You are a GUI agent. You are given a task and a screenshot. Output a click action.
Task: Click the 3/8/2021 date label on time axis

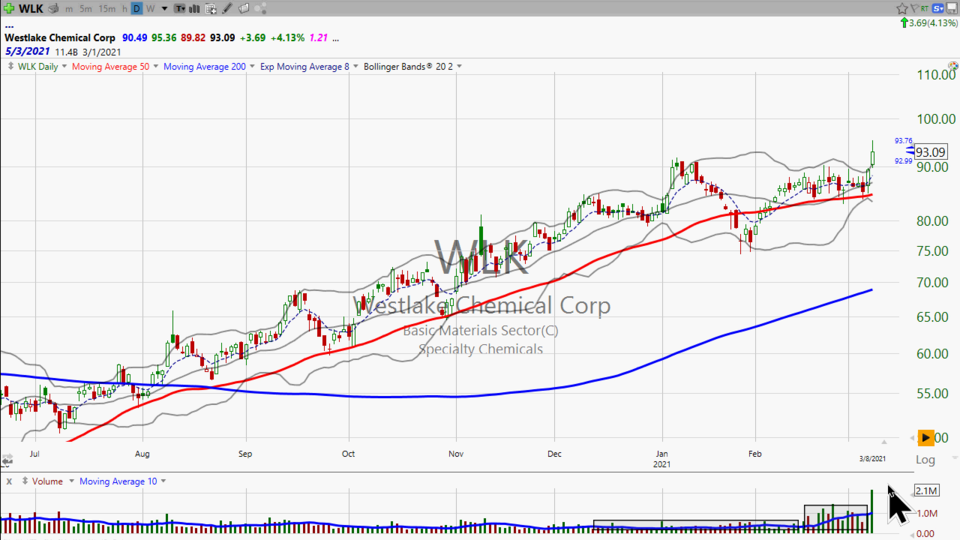[x=872, y=459]
